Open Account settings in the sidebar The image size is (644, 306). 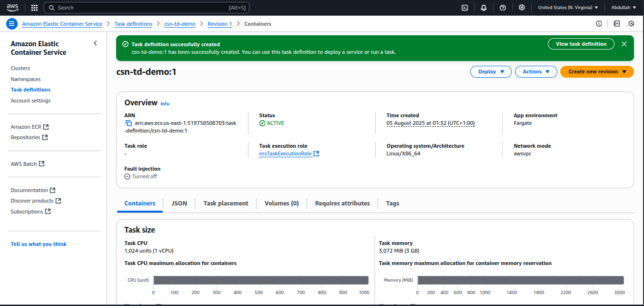pos(31,101)
